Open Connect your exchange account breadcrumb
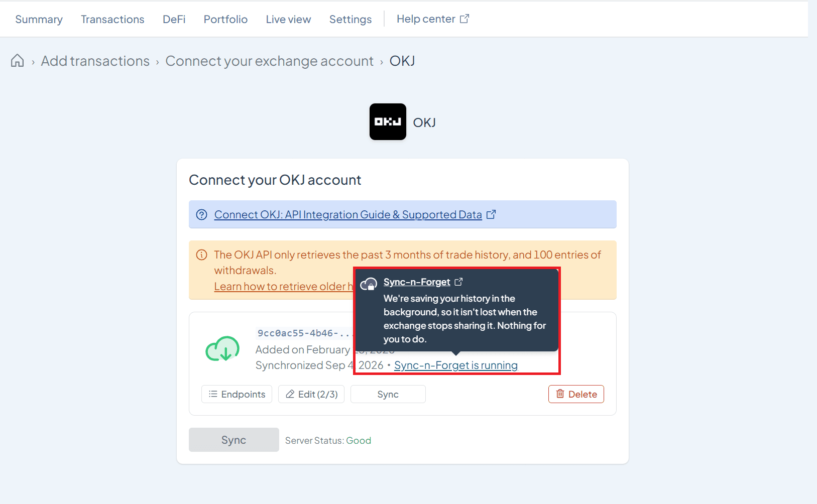Viewport: 817px width, 504px height. 270,61
